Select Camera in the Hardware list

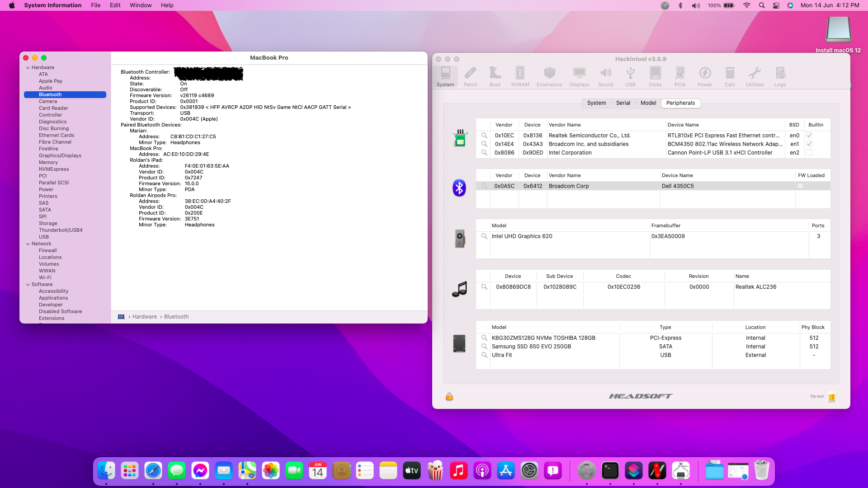[x=48, y=102]
